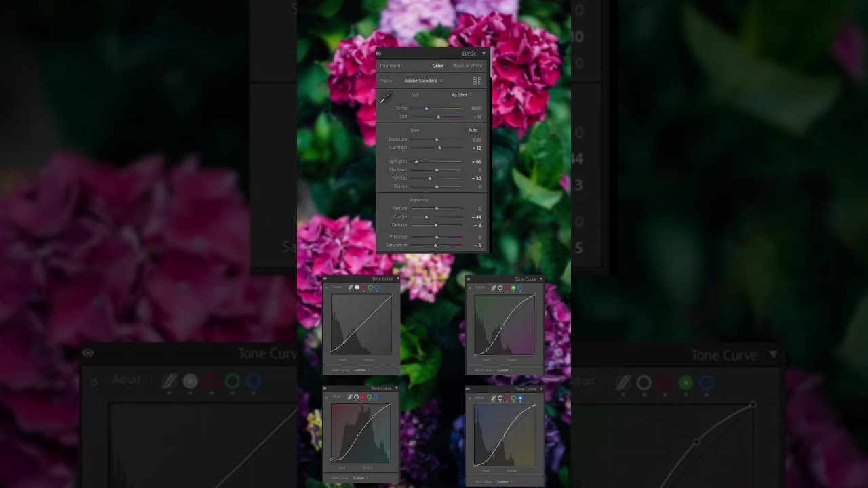
Task: Open Point Curve Custom dropdown in white-channel panel
Action: [x=361, y=370]
